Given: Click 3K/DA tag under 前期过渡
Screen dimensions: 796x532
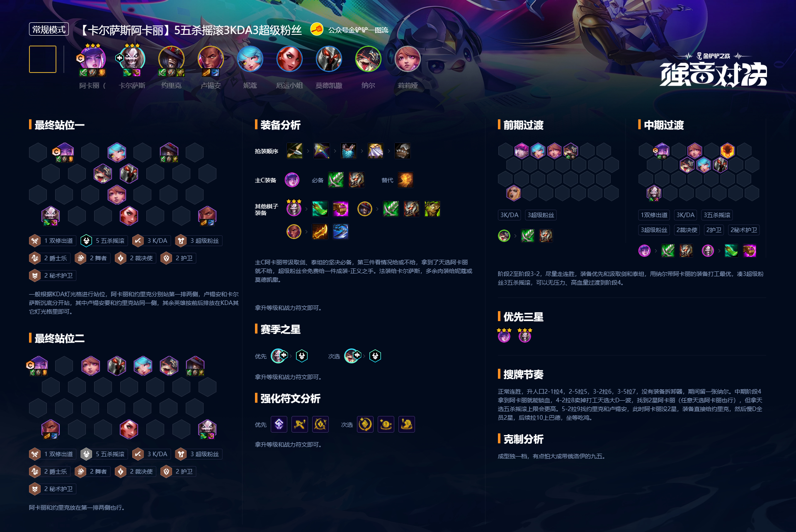Looking at the screenshot, I should pos(509,215).
